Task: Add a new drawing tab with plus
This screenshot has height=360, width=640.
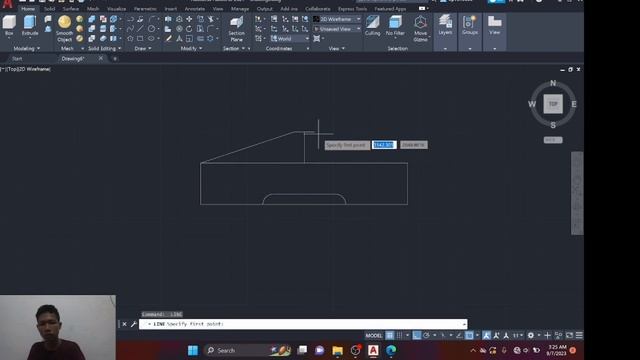Action: point(115,59)
